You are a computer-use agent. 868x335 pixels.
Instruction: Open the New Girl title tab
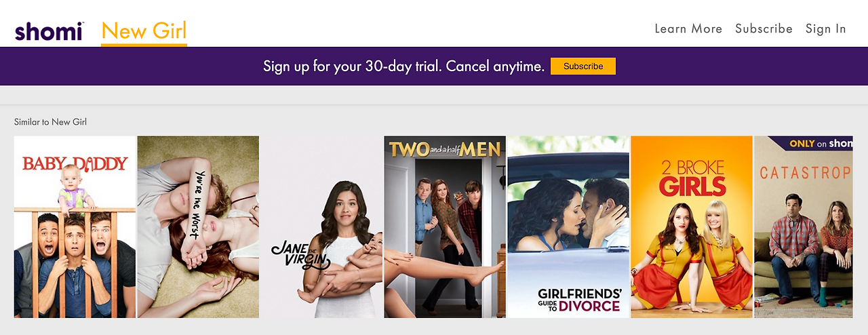(x=144, y=31)
